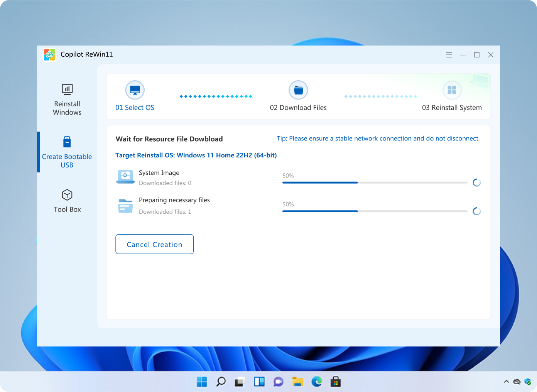Launch Microsoft Edge from the taskbar
Screen dimensions: 537x392
click(x=317, y=382)
